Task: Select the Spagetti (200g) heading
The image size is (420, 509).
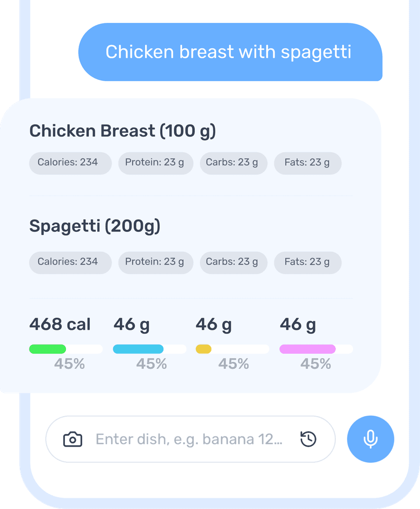Action: tap(95, 226)
